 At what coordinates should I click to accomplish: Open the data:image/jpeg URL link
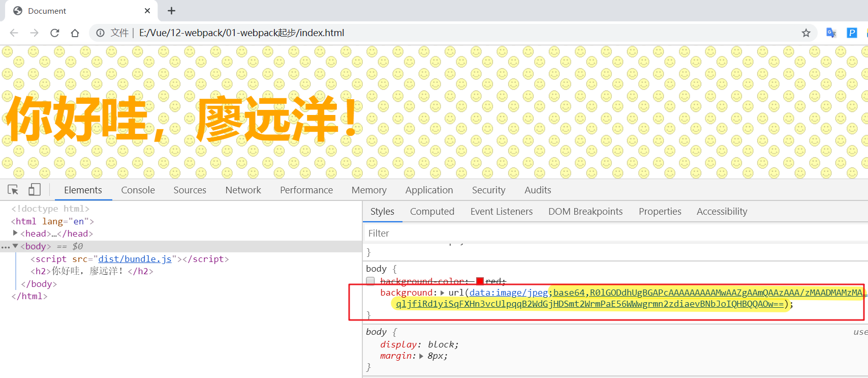(x=508, y=293)
